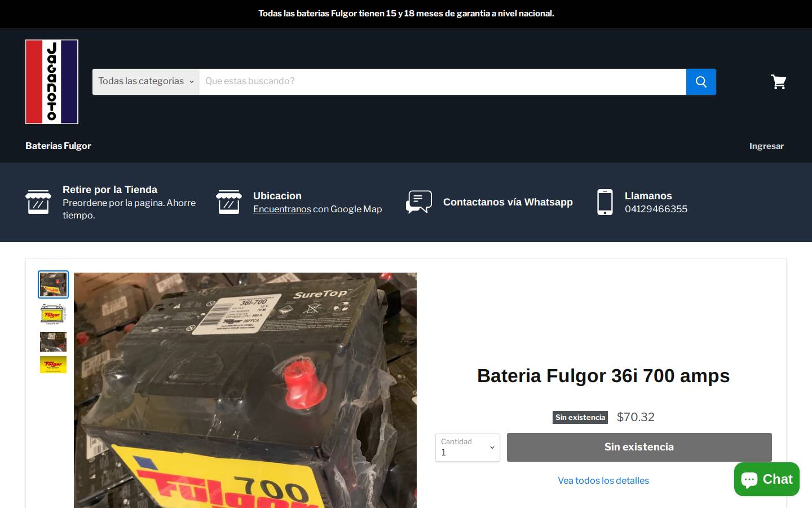Screen dimensions: 812x508
Task: Click the store icon beside Retire por la Tienda
Action: (x=38, y=202)
